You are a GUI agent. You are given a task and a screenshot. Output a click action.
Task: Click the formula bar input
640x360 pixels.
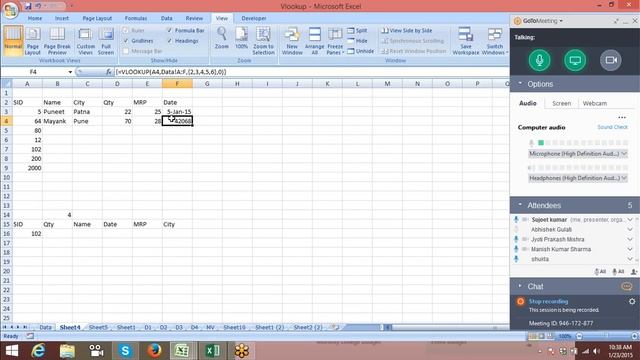pyautogui.click(x=311, y=72)
